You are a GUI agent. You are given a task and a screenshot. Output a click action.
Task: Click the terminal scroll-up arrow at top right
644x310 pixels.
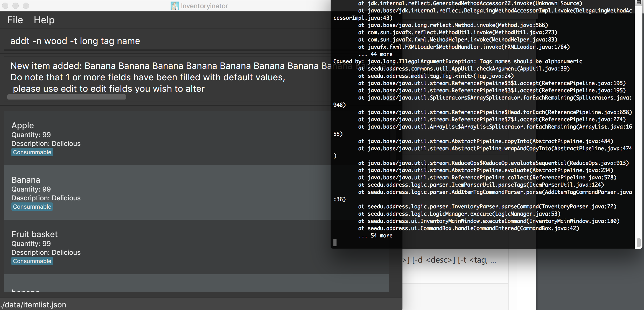click(x=639, y=3)
